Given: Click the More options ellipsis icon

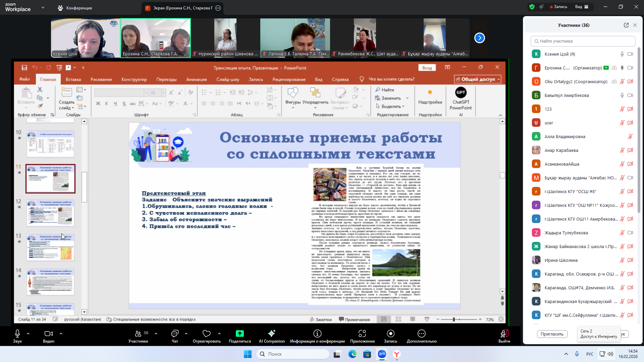Looking at the screenshot, I should pyautogui.click(x=422, y=334).
